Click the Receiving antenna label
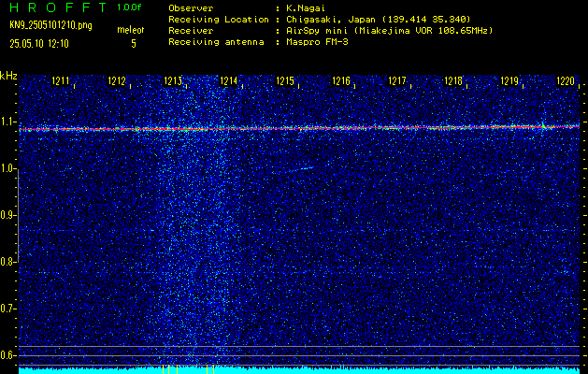588x374 pixels. 216,42
